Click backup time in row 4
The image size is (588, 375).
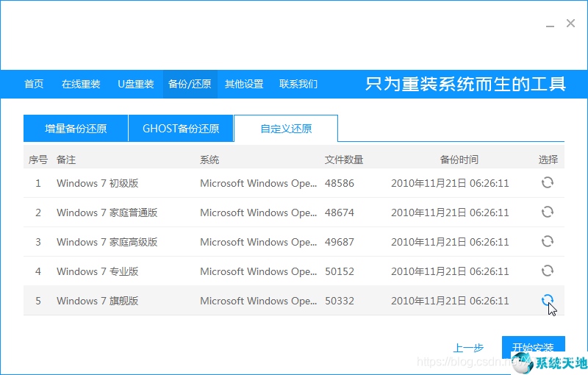tap(450, 271)
